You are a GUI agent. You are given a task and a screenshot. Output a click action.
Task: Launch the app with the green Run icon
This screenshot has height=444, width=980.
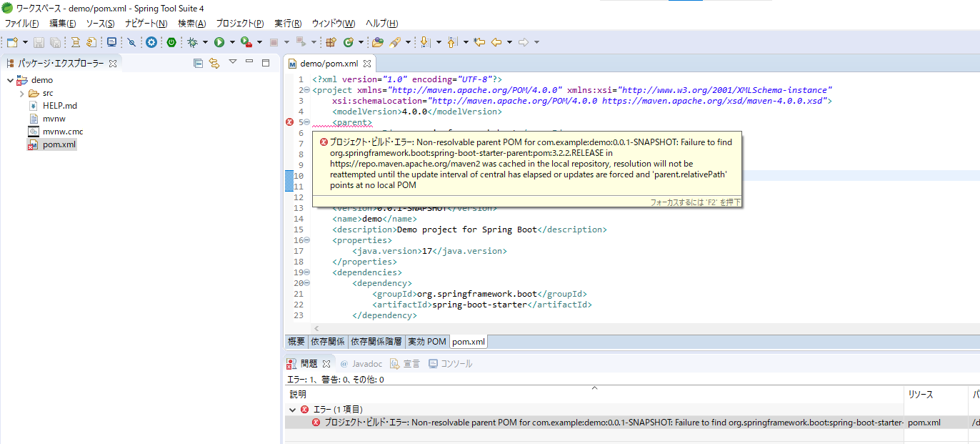coord(220,42)
